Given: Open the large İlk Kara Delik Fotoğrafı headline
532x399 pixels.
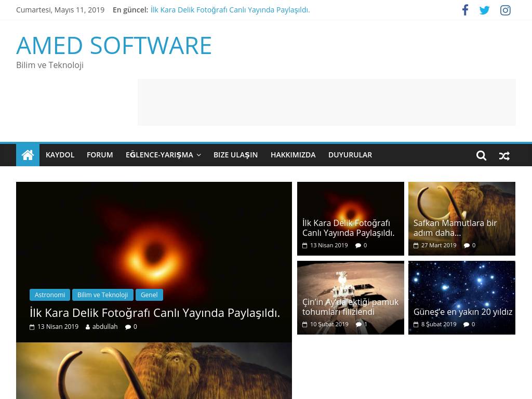Looking at the screenshot, I should point(155,313).
